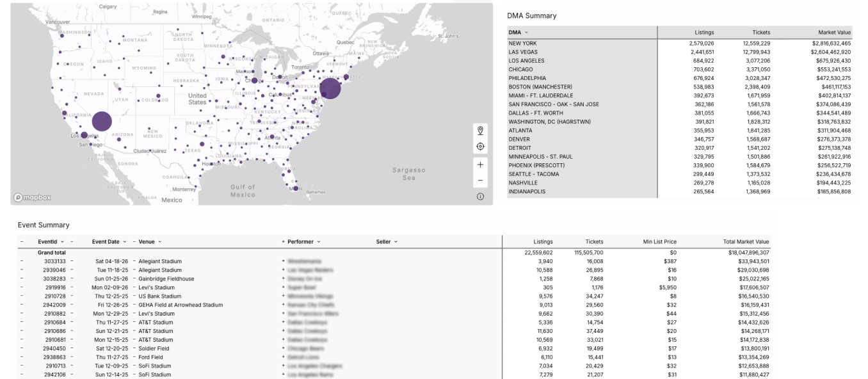Select the Gainbridge Fieldhouse venue cell
The width and height of the screenshot is (868, 379).
[x=166, y=278]
